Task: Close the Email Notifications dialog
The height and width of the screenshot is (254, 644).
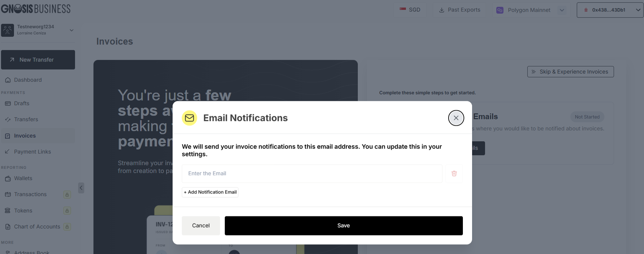Action: [x=456, y=118]
